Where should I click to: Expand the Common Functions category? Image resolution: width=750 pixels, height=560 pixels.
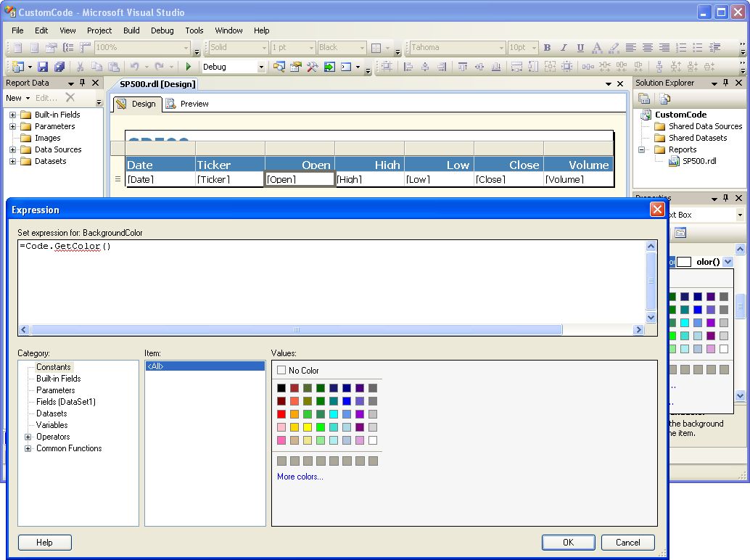pos(28,448)
